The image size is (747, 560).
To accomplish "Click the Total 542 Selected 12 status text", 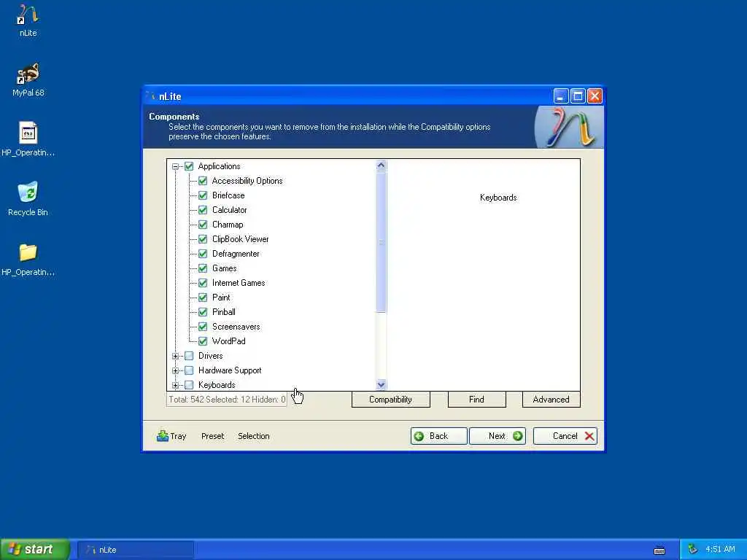I will pos(227,400).
